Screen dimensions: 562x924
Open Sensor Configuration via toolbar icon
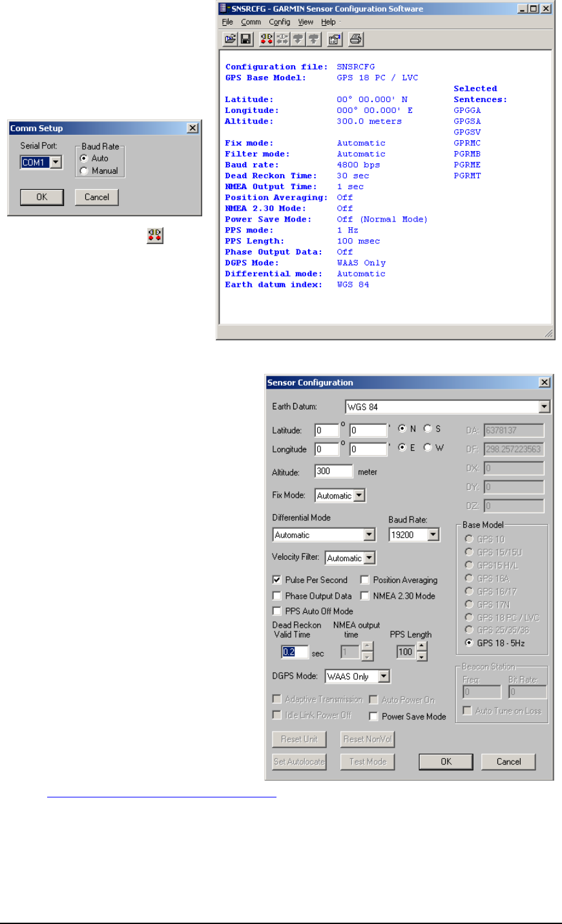pos(335,39)
